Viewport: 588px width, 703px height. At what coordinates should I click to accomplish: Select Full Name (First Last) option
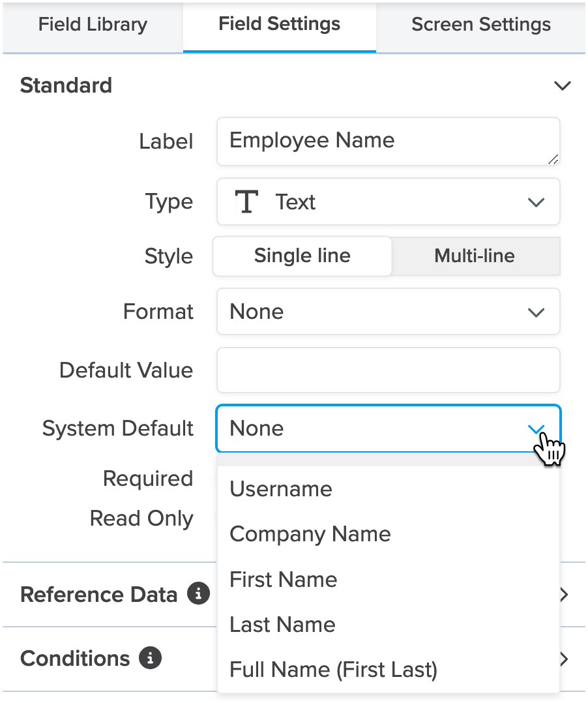click(388, 670)
